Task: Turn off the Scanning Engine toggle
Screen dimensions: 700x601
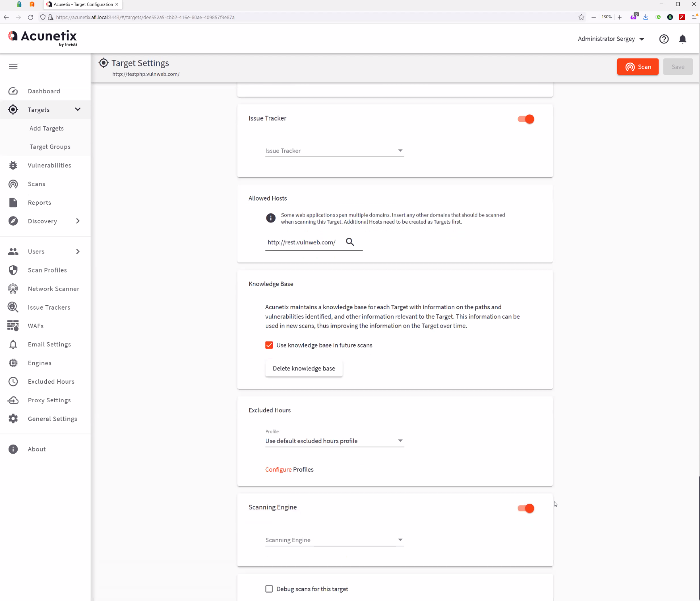Action: [x=526, y=508]
